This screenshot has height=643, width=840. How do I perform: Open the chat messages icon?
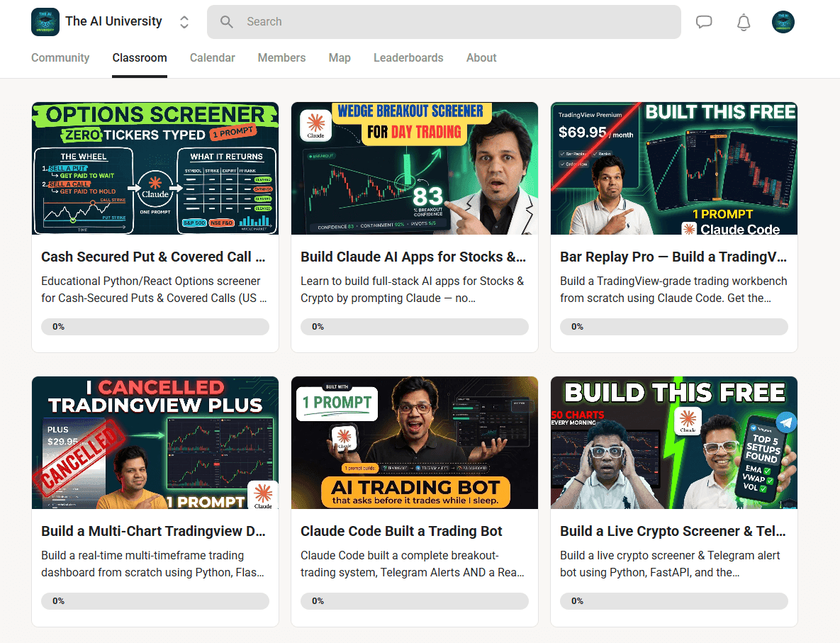click(703, 22)
